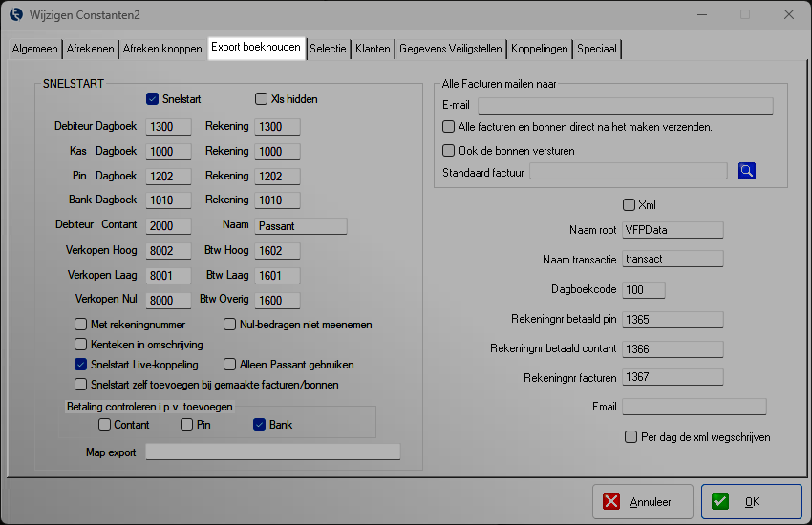Go to the Koppelingen tab
The width and height of the screenshot is (812, 525).
point(540,49)
